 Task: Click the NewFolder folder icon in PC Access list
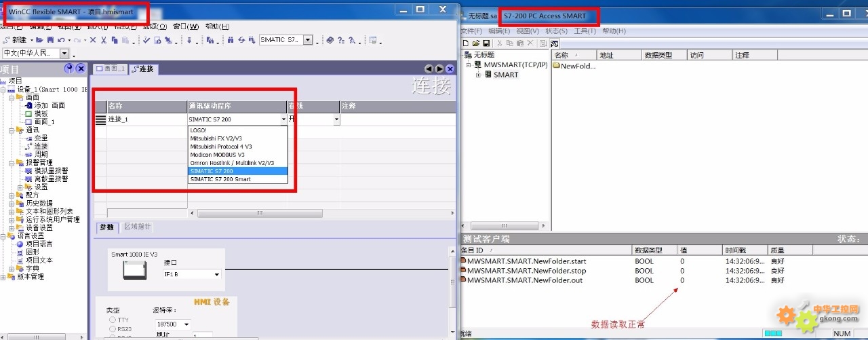[x=556, y=66]
